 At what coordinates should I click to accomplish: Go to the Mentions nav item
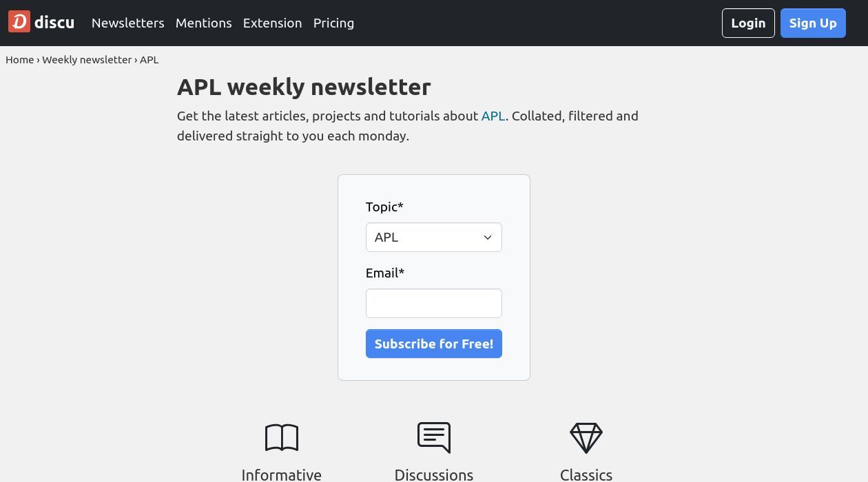click(203, 23)
